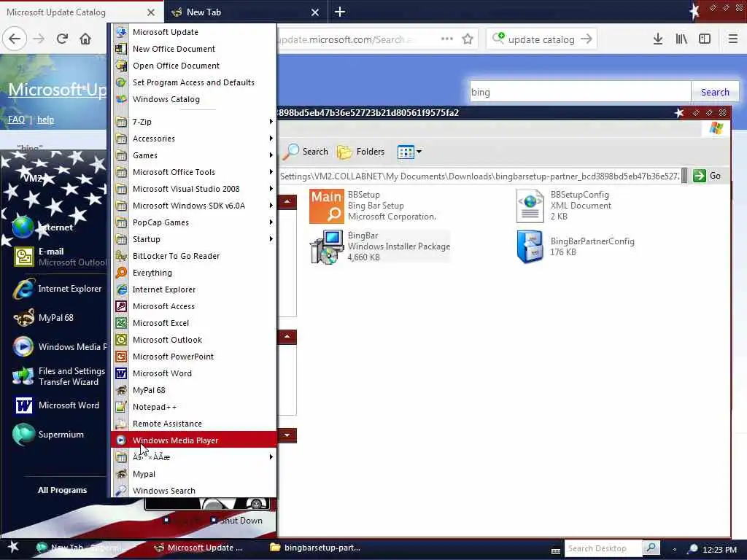Click the Microsoft Word icon in programs list
This screenshot has width=747, height=560.
pyautogui.click(x=122, y=373)
